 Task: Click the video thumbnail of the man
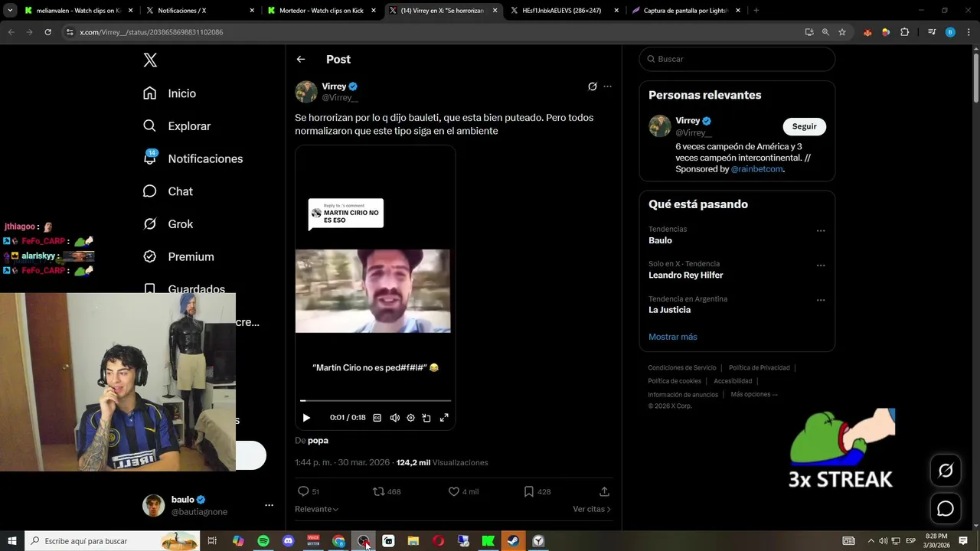tap(373, 291)
